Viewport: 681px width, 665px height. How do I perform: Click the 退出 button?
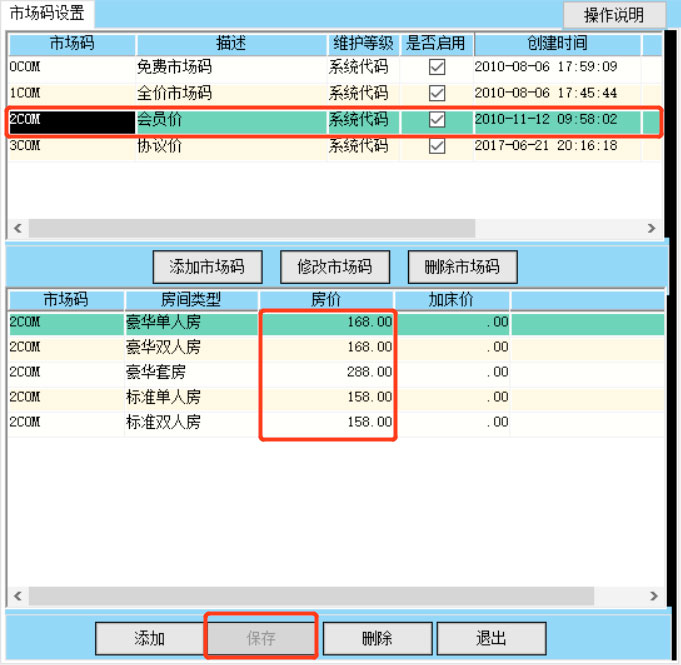point(491,638)
